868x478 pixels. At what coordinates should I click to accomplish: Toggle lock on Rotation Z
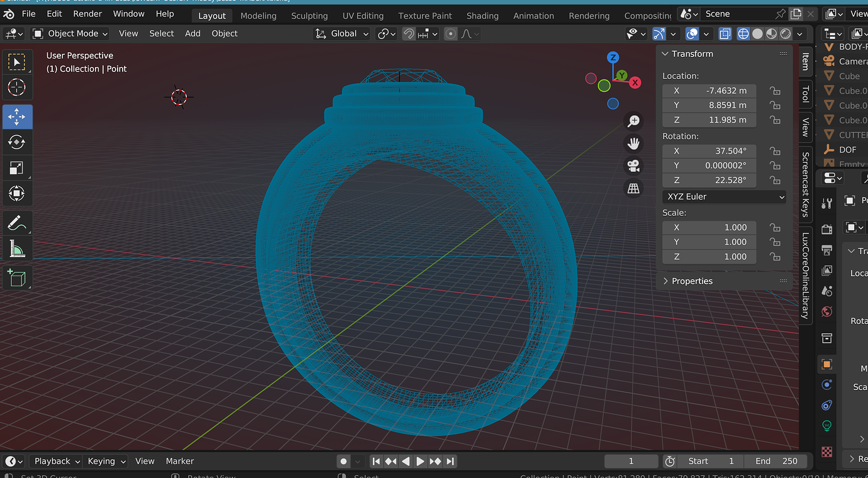(x=775, y=180)
